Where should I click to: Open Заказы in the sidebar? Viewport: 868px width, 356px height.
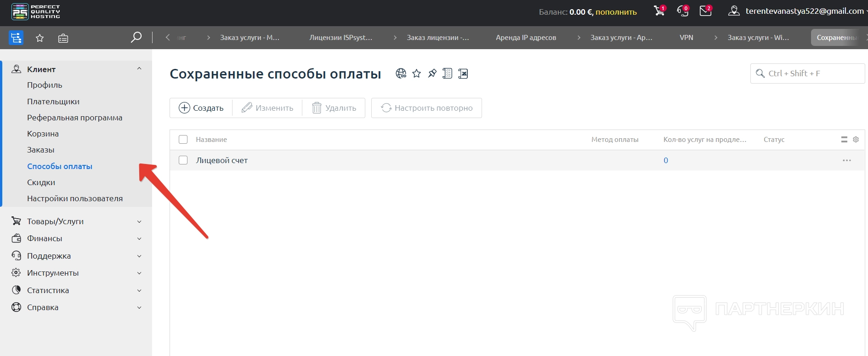coord(41,150)
